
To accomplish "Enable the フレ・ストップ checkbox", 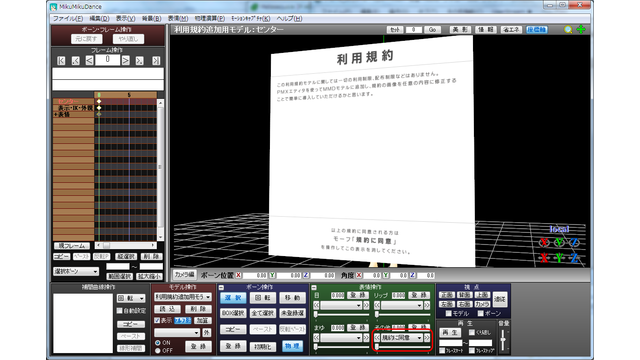I will click(x=472, y=351).
